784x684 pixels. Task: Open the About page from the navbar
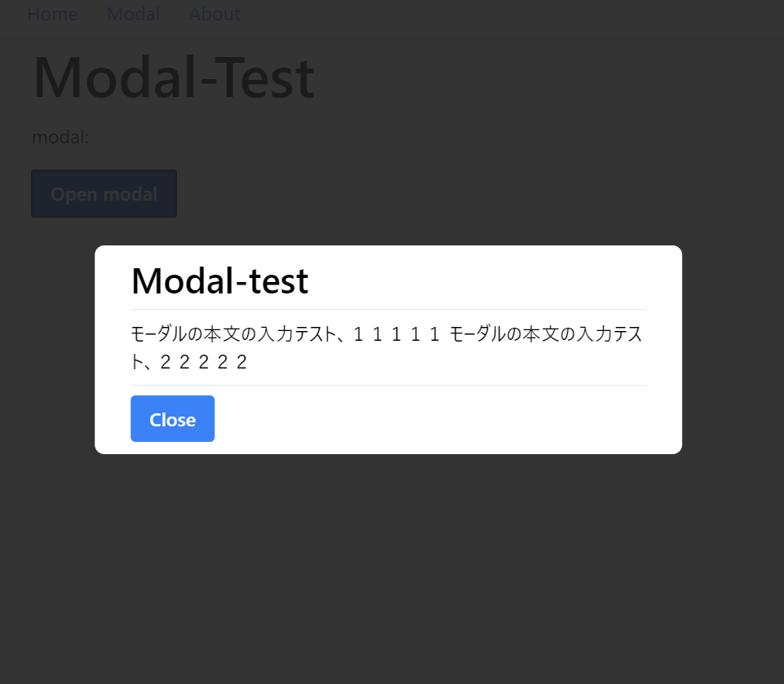pos(214,14)
